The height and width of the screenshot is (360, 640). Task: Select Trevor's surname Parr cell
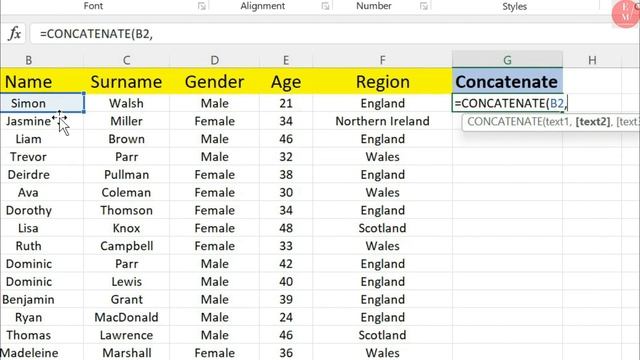click(x=127, y=157)
